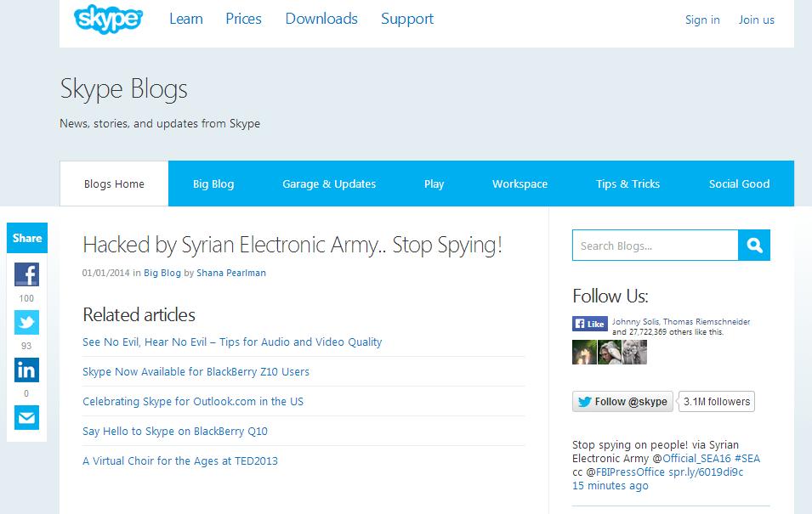The height and width of the screenshot is (514, 812).
Task: Share the post on LinkedIn
Action: coord(26,370)
